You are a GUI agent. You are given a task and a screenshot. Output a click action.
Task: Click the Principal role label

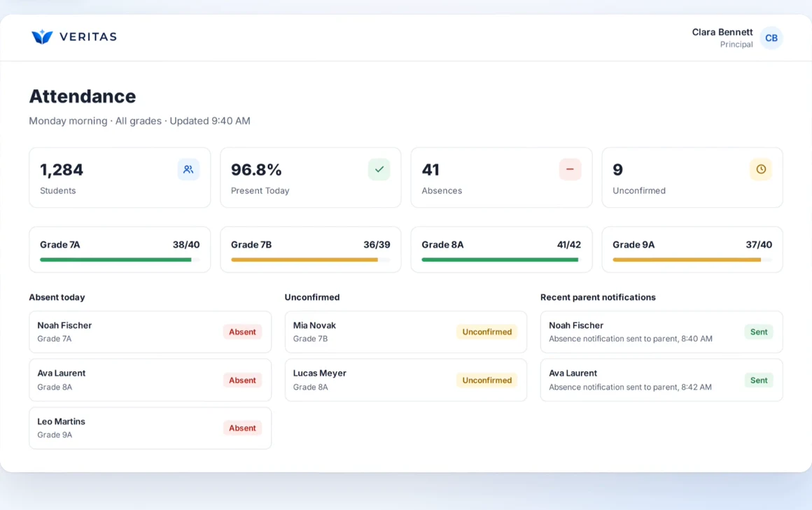tap(736, 45)
